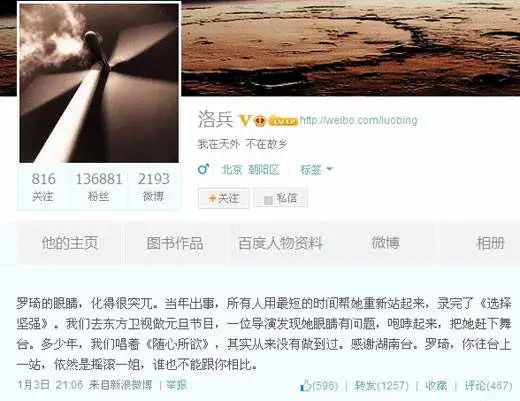View the 136881 粉丝 followers list
Image resolution: width=520 pixels, height=401 pixels.
(99, 187)
